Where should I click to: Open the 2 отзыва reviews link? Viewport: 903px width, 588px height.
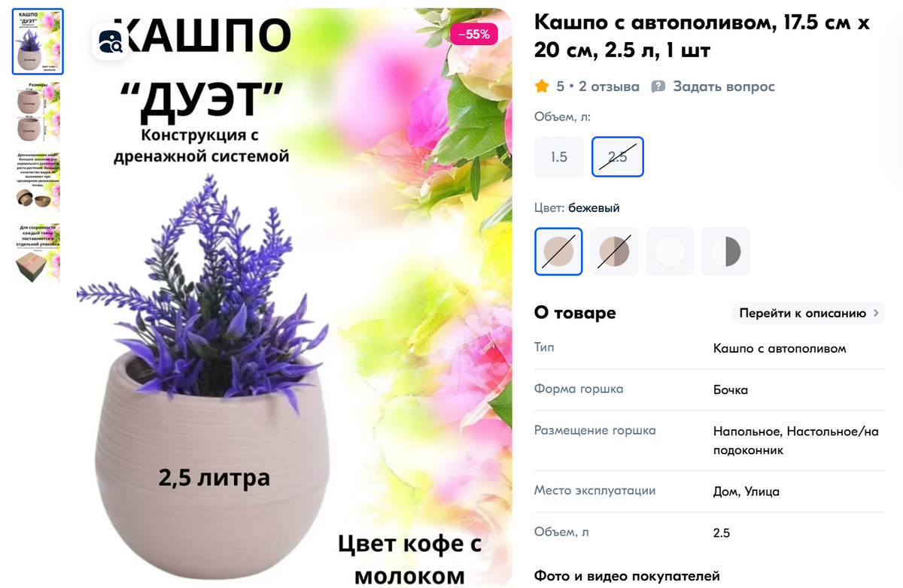click(x=609, y=86)
